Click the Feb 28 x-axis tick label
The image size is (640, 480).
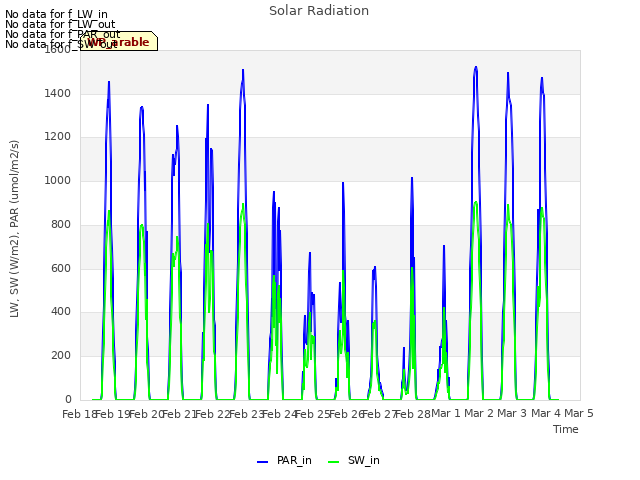[x=412, y=414]
